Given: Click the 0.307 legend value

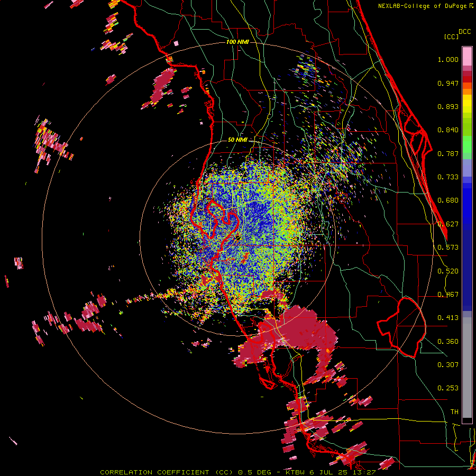Looking at the screenshot, I should pos(448,365).
